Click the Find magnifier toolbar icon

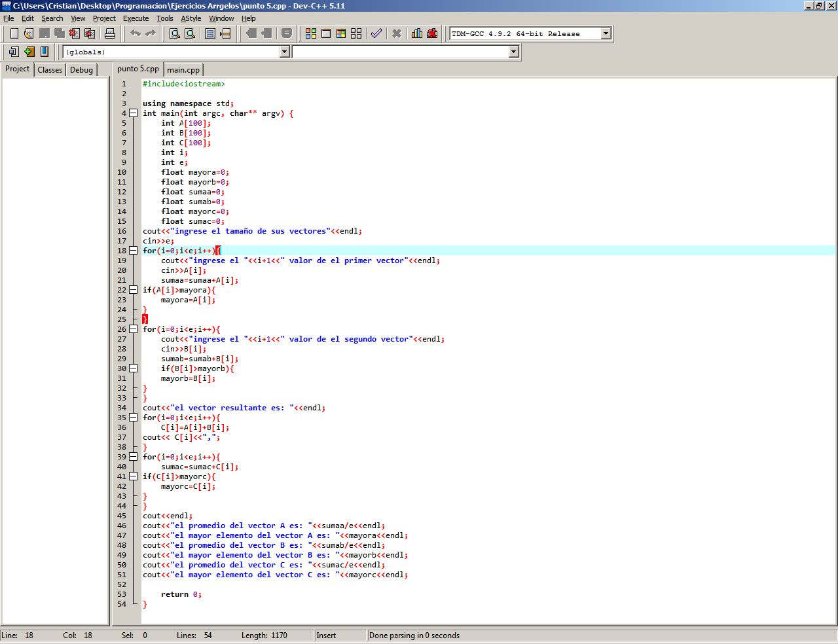click(175, 33)
